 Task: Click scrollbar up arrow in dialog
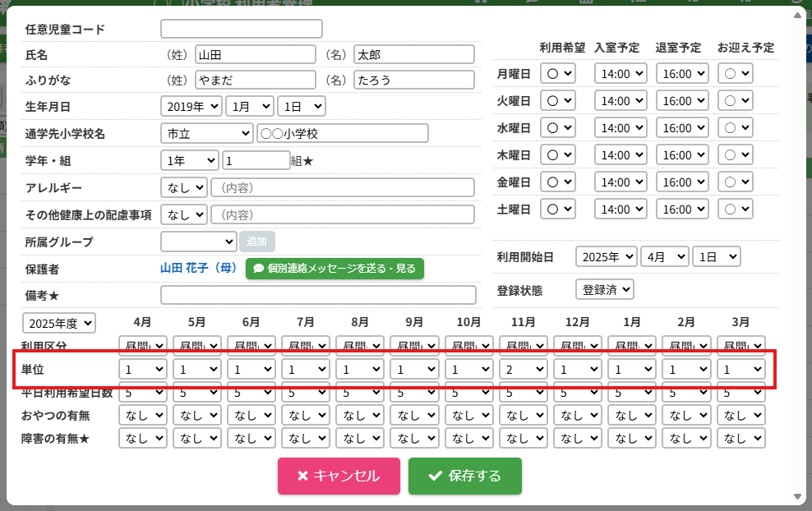[796, 15]
